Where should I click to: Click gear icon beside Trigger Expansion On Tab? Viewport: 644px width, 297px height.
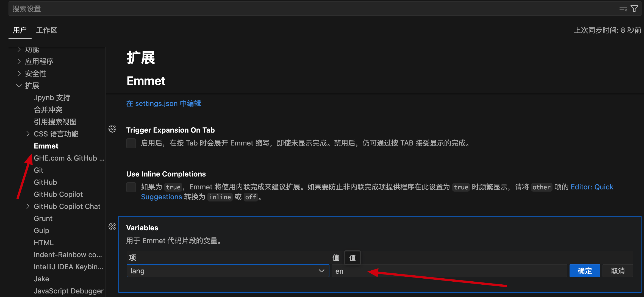point(112,129)
